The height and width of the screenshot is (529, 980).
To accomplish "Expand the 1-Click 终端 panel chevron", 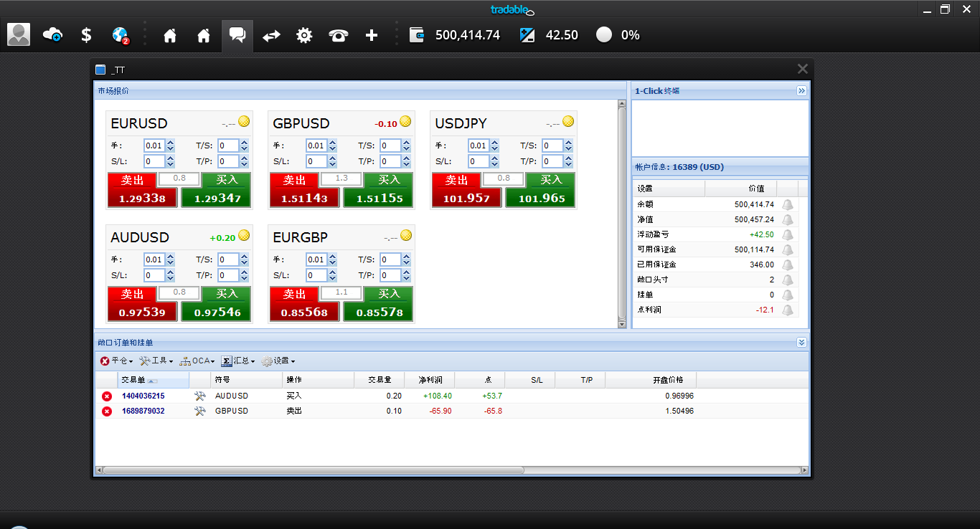I will (801, 91).
